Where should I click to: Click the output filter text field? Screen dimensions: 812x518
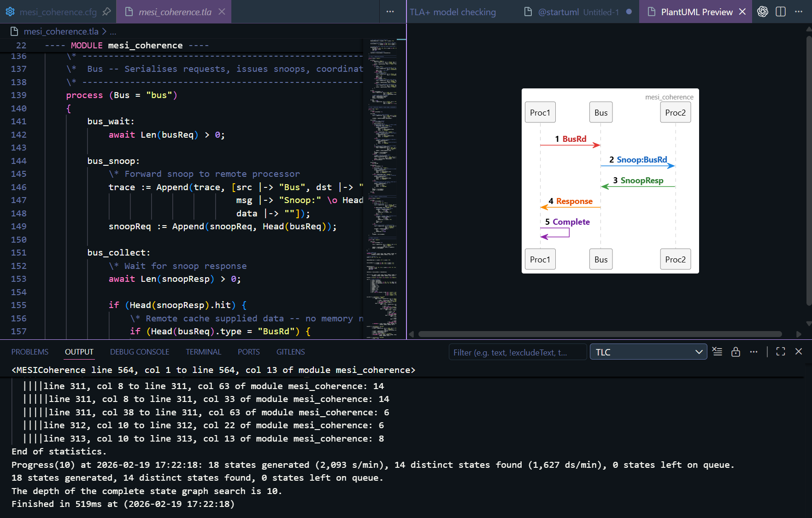517,352
